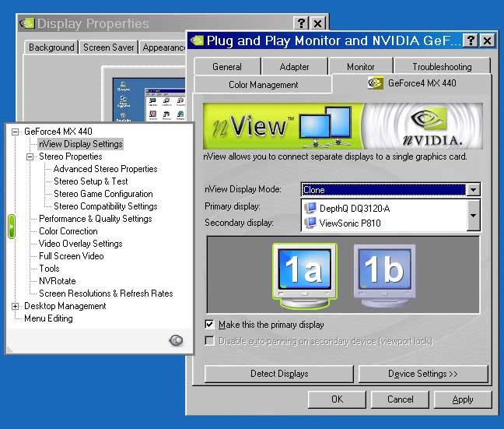Select Stereo Properties tree item
Image resolution: width=504 pixels, height=429 pixels.
(x=71, y=156)
